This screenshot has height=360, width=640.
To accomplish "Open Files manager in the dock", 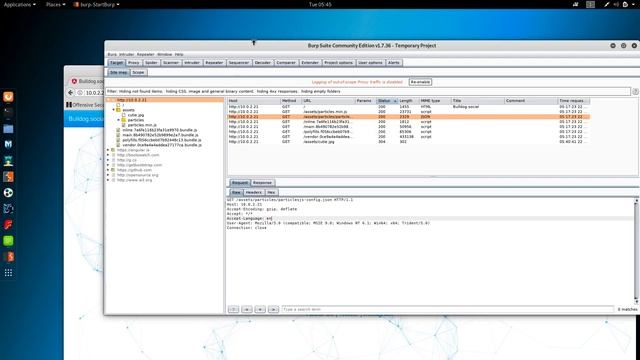I will pyautogui.click(x=8, y=129).
